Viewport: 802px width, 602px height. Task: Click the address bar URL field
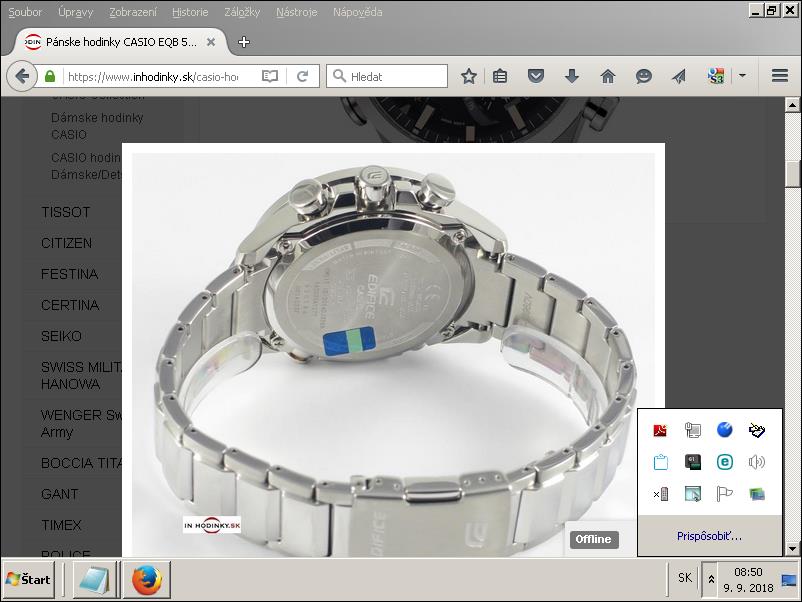[x=153, y=77]
